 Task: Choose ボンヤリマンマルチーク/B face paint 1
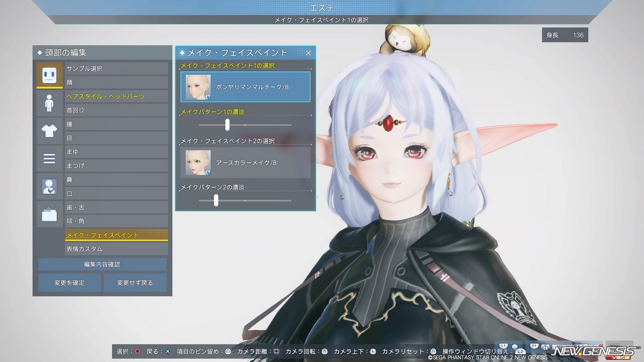pyautogui.click(x=245, y=87)
